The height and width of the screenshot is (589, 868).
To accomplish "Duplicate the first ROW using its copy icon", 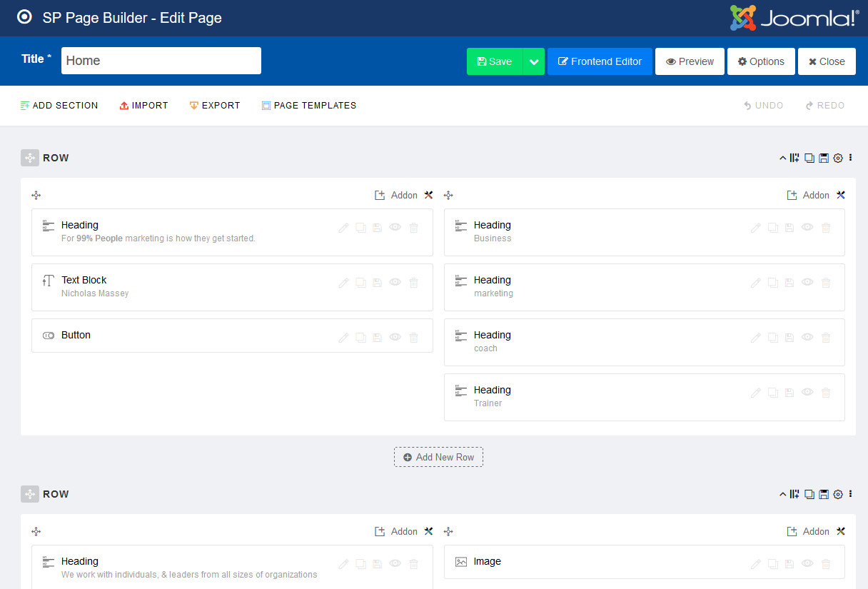I will tap(809, 158).
